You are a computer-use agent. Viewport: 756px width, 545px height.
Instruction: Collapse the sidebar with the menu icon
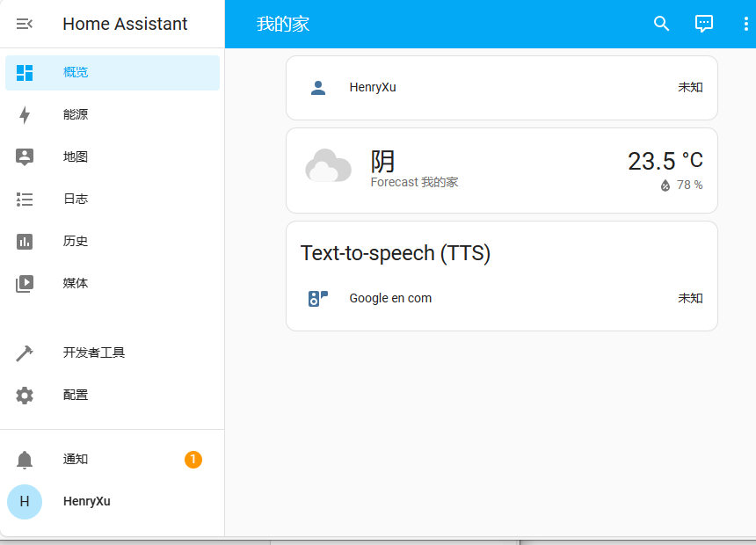[25, 24]
